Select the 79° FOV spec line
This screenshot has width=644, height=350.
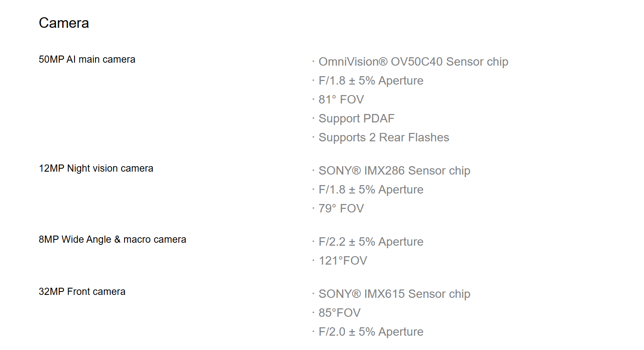pyautogui.click(x=341, y=209)
